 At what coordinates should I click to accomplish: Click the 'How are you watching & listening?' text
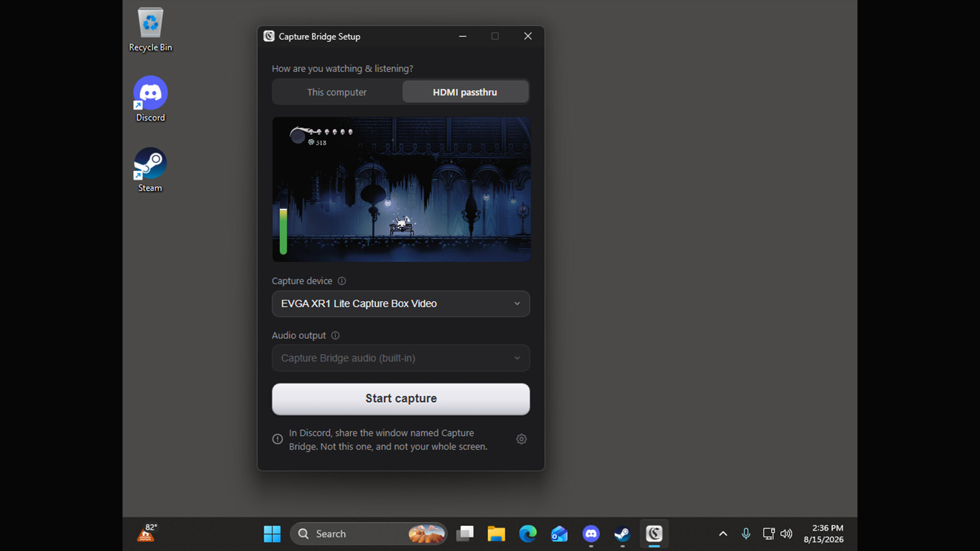(x=342, y=68)
